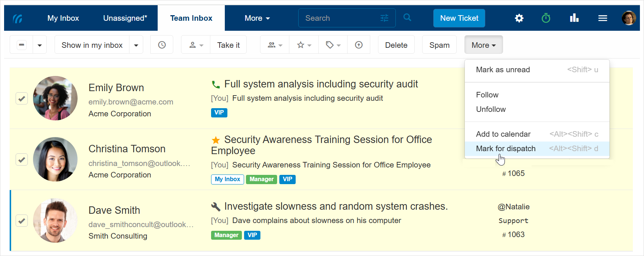Viewport: 644px width, 256px height.
Task: Click the escalate up-arrow circle icon
Action: (x=359, y=45)
